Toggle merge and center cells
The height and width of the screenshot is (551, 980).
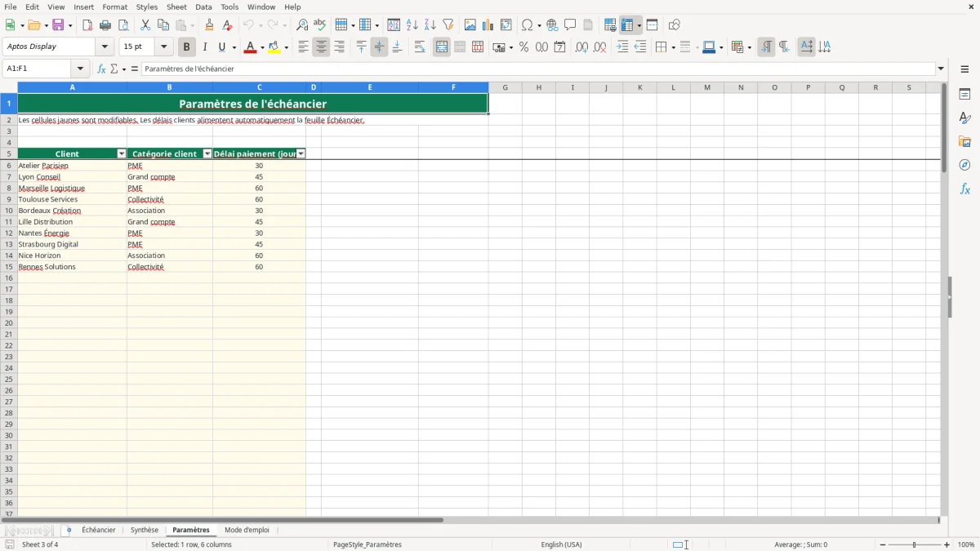(x=442, y=47)
